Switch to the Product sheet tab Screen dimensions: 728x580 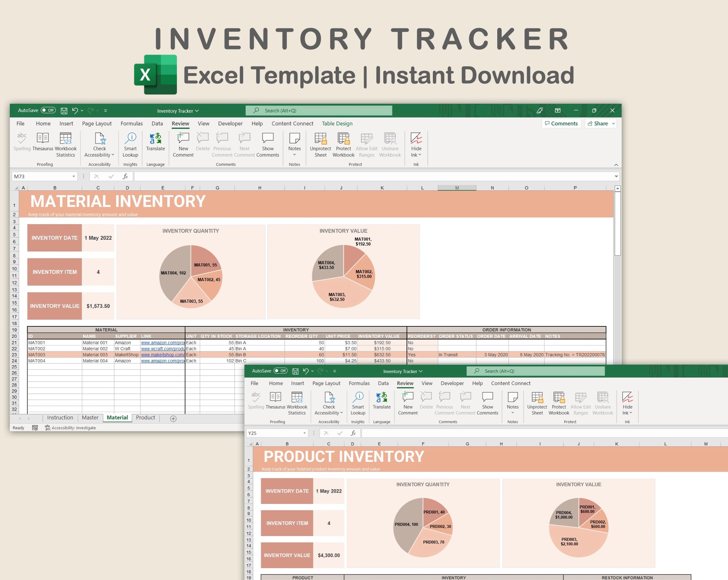click(x=145, y=417)
